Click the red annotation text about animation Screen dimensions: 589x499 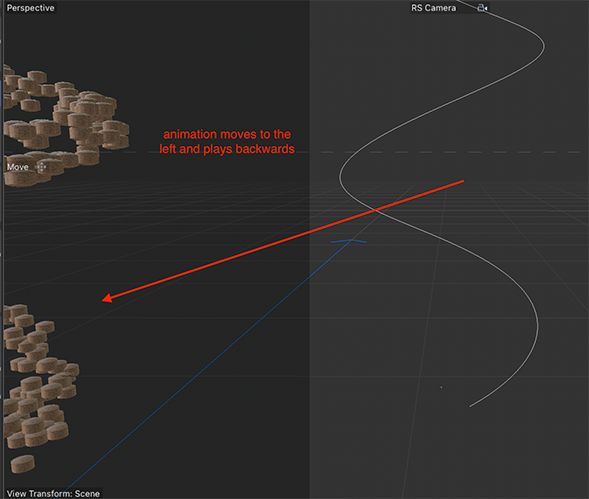227,142
